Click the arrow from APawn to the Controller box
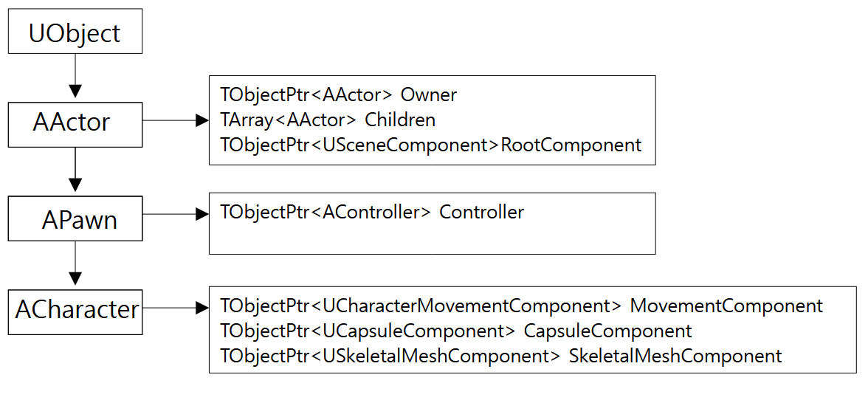Screen dimensions: 868x400 [x=175, y=214]
